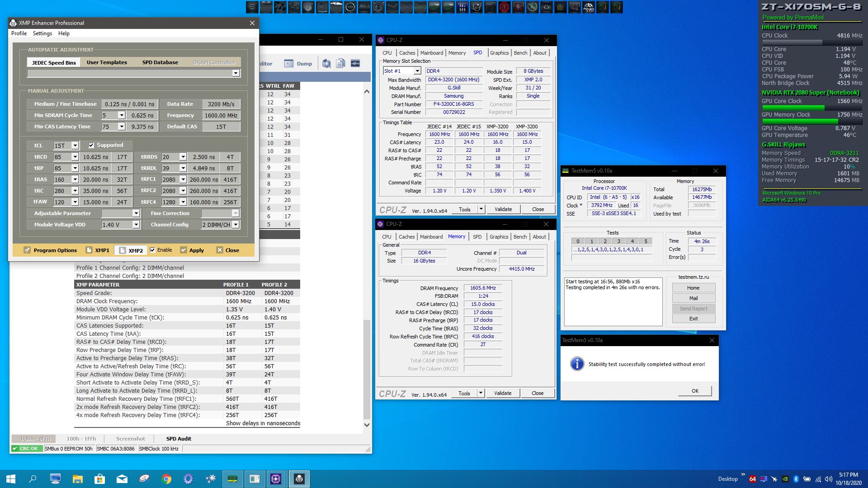
Task: Click Validate in the CPU-Z SPD window
Action: (x=503, y=209)
